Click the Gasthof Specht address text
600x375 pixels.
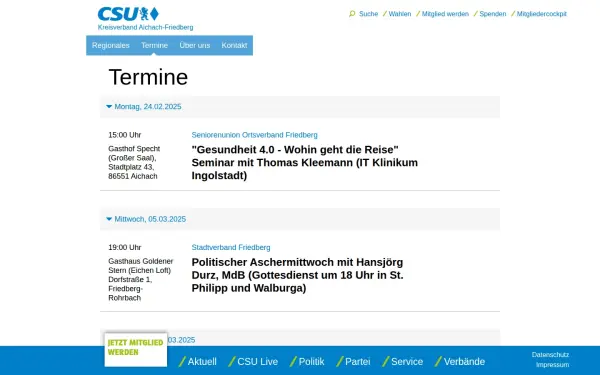pyautogui.click(x=134, y=162)
